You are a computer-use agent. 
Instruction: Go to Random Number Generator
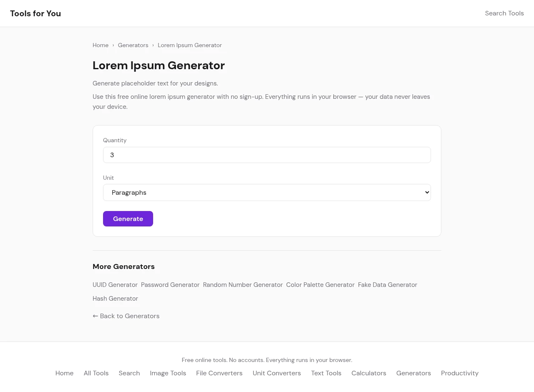(x=243, y=285)
